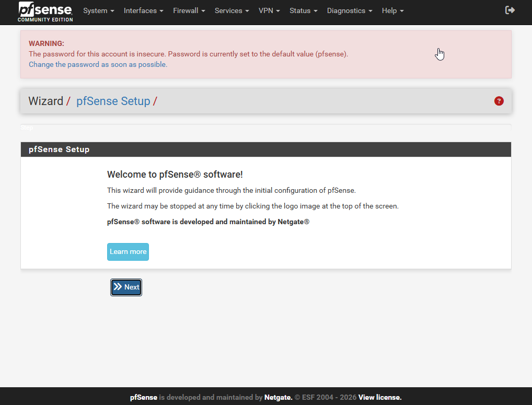Expand the System menu
This screenshot has height=405, width=532.
(98, 10)
